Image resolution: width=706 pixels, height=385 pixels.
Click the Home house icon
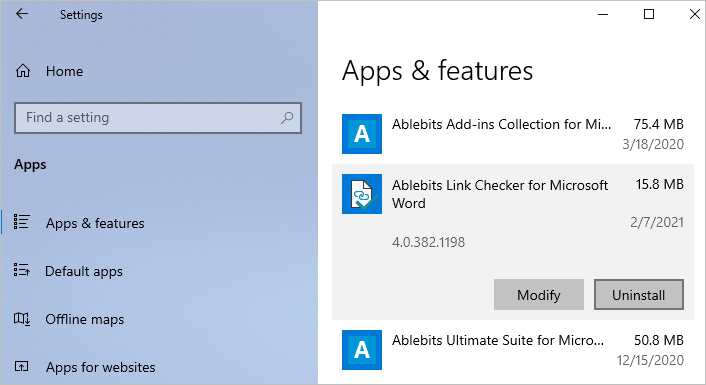[x=23, y=71]
